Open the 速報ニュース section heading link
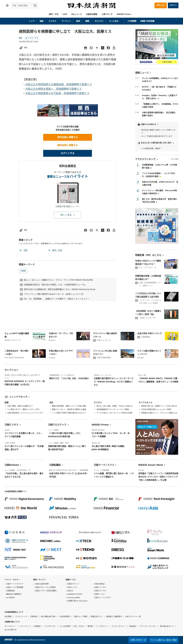The width and height of the screenshot is (183, 644). [x=143, y=73]
